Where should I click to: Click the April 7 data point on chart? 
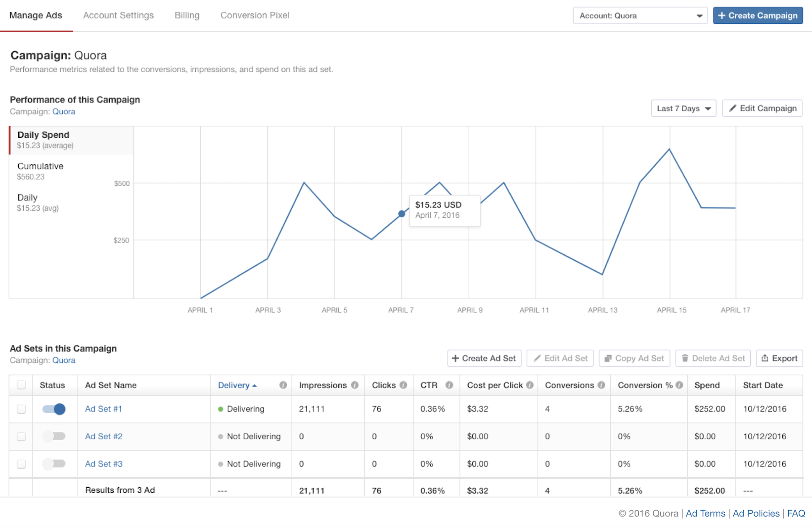tap(401, 214)
